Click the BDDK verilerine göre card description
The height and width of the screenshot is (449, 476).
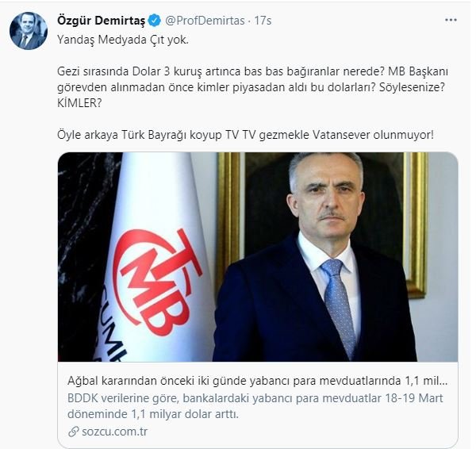(255, 406)
